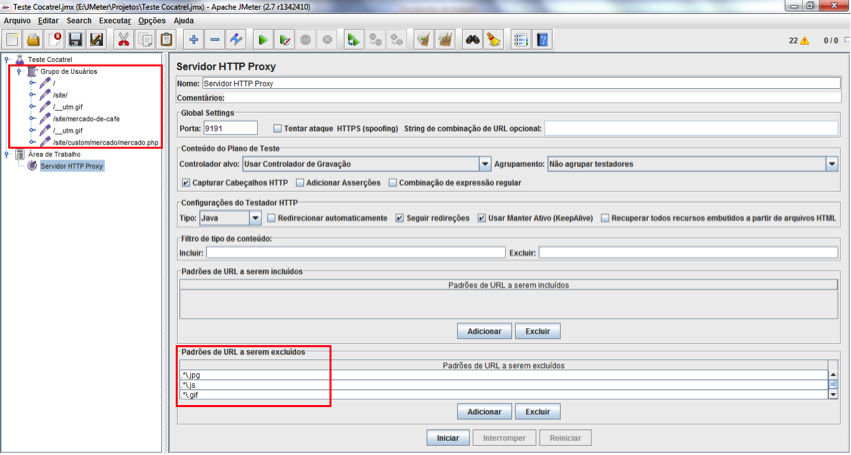The image size is (851, 455).
Task: Click the Porta field showing 9191
Action: pyautogui.click(x=230, y=129)
